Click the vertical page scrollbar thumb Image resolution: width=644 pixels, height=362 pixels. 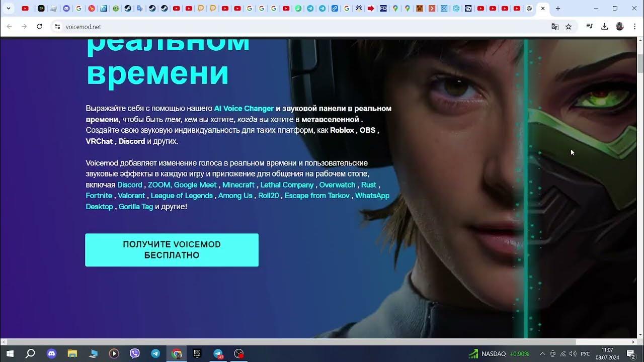coord(640,63)
